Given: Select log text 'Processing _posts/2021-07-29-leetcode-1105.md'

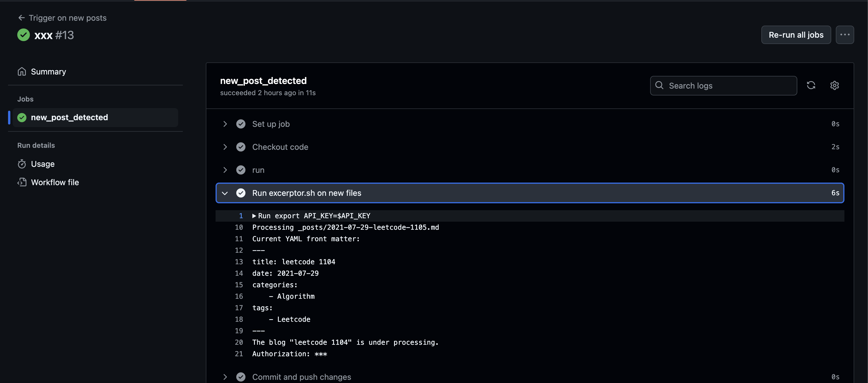Looking at the screenshot, I should tap(345, 227).
